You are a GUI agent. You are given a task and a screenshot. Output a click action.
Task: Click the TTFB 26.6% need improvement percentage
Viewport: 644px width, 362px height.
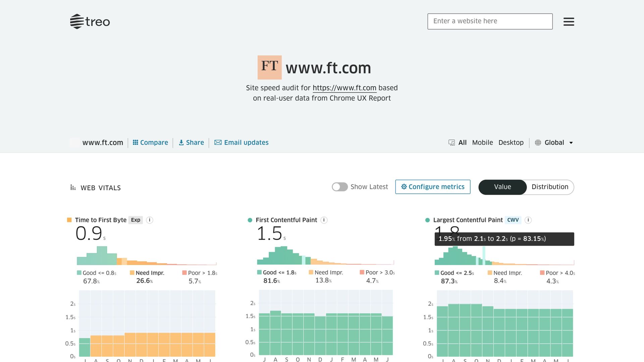(144, 281)
